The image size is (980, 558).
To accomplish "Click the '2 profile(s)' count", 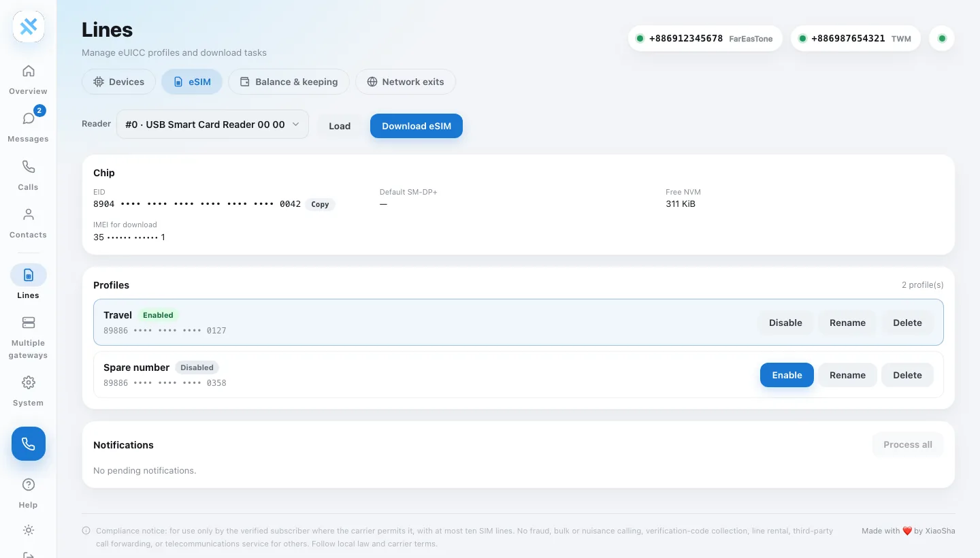I will coord(923,285).
